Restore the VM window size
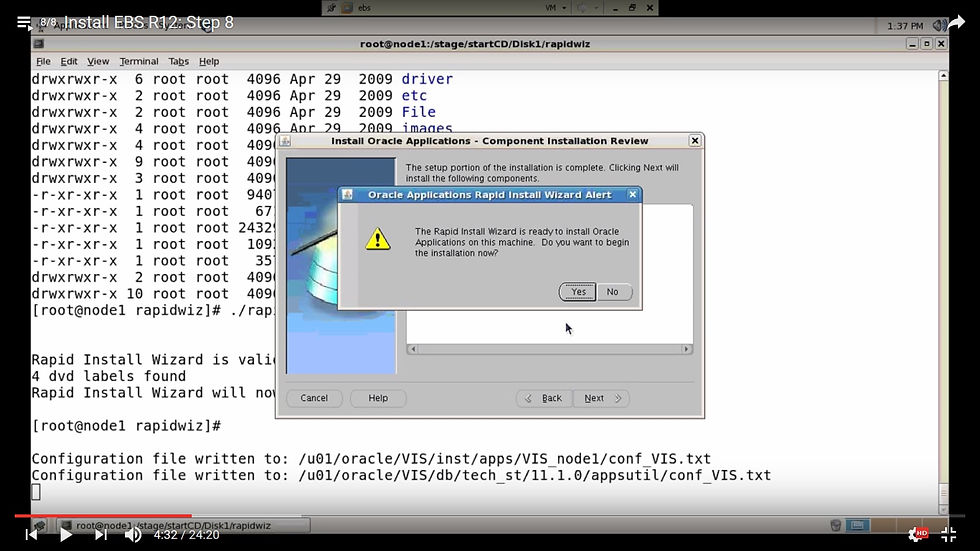 click(x=632, y=8)
